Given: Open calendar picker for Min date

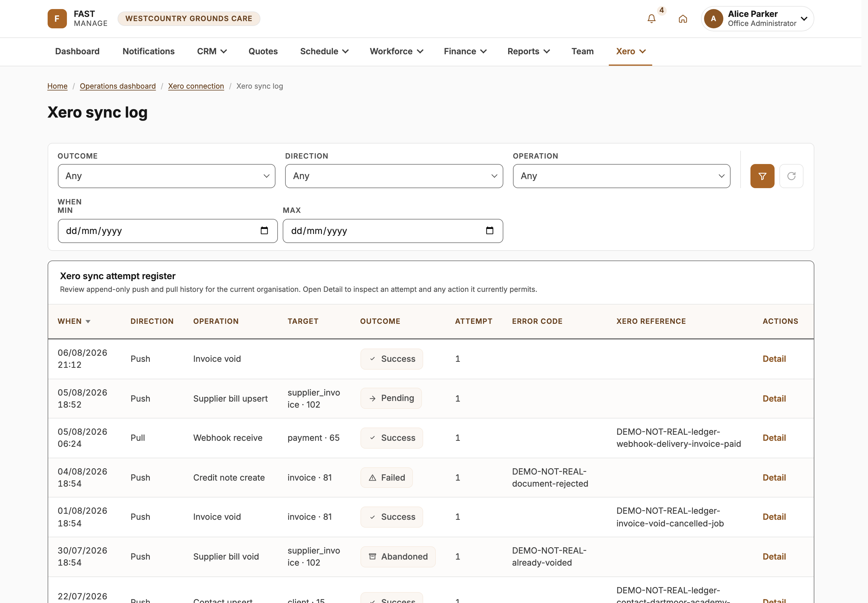Looking at the screenshot, I should click(x=264, y=230).
